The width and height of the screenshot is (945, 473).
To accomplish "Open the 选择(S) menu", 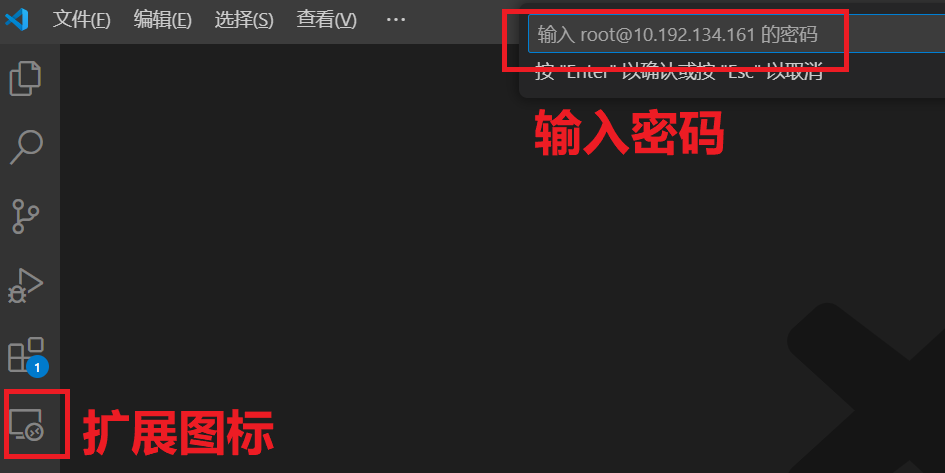I will 244,19.
